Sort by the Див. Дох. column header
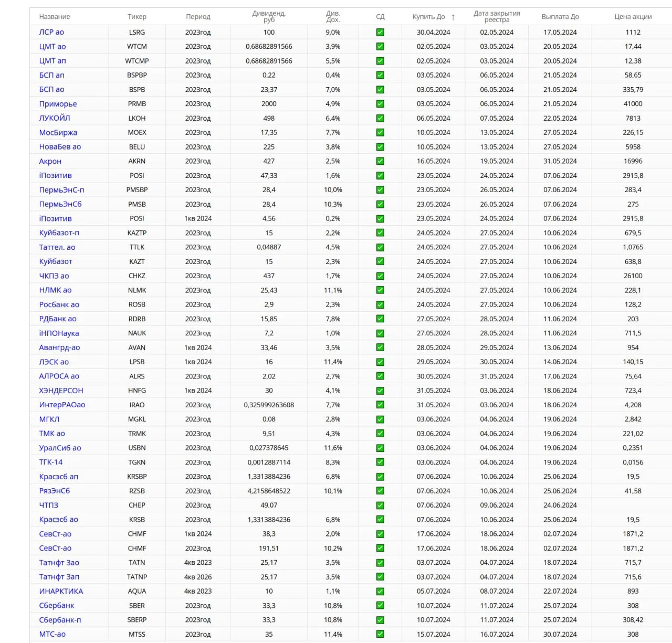The image size is (672, 643). click(333, 17)
